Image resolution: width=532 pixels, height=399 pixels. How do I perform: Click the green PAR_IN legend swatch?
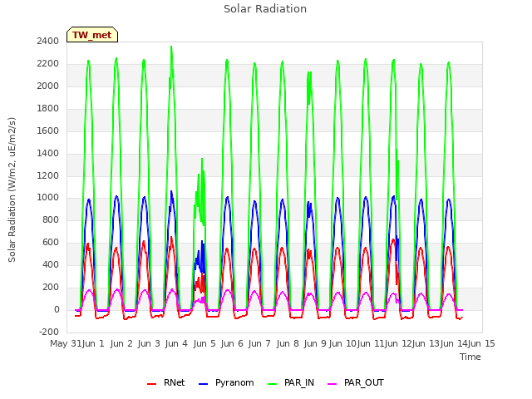pos(273,384)
